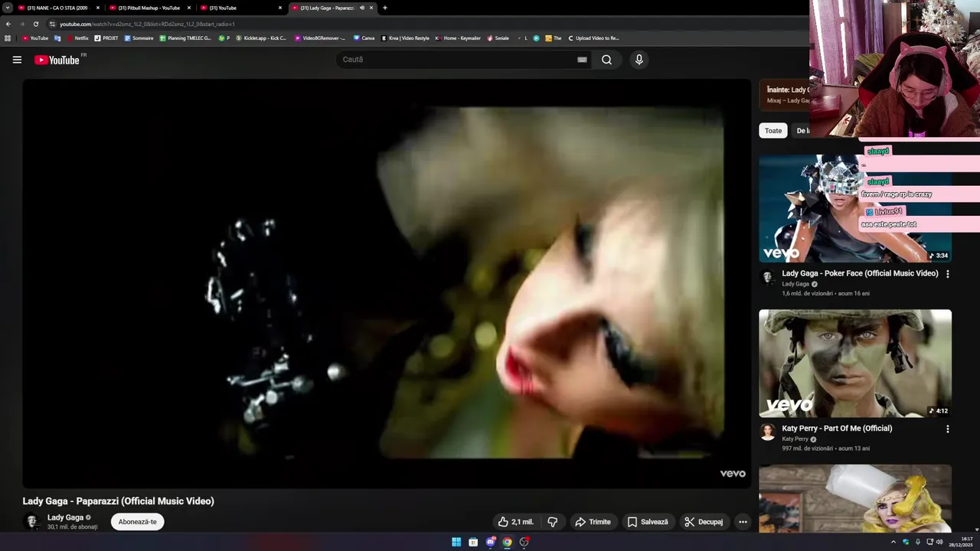Open the VideoBGRemover bookmark
This screenshot has width=980, height=551.
pos(320,38)
